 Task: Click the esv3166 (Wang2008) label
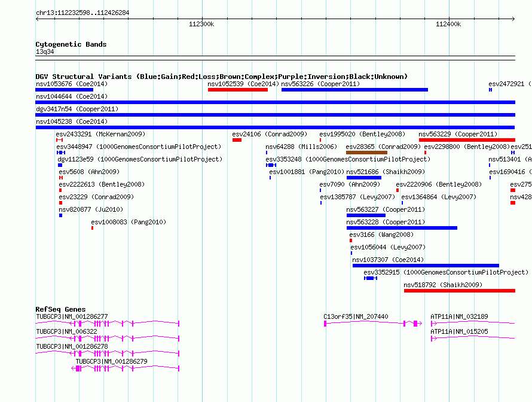pyautogui.click(x=381, y=234)
